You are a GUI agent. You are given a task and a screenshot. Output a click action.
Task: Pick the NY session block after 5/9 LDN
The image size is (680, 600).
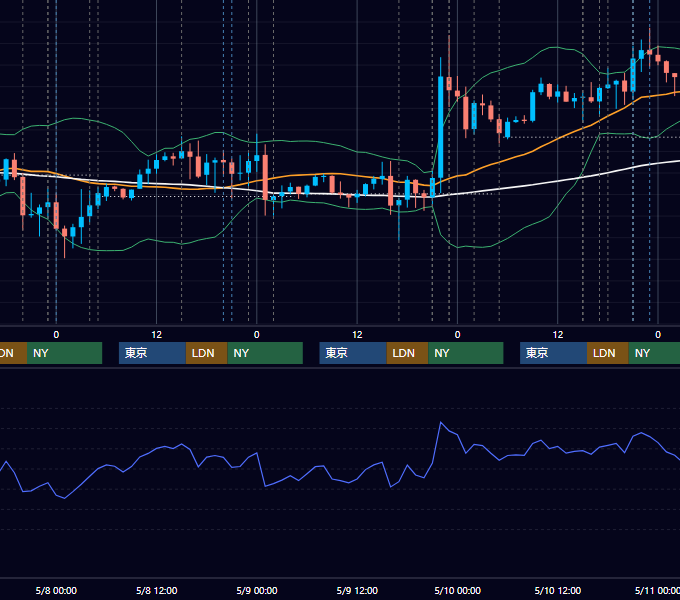(466, 353)
